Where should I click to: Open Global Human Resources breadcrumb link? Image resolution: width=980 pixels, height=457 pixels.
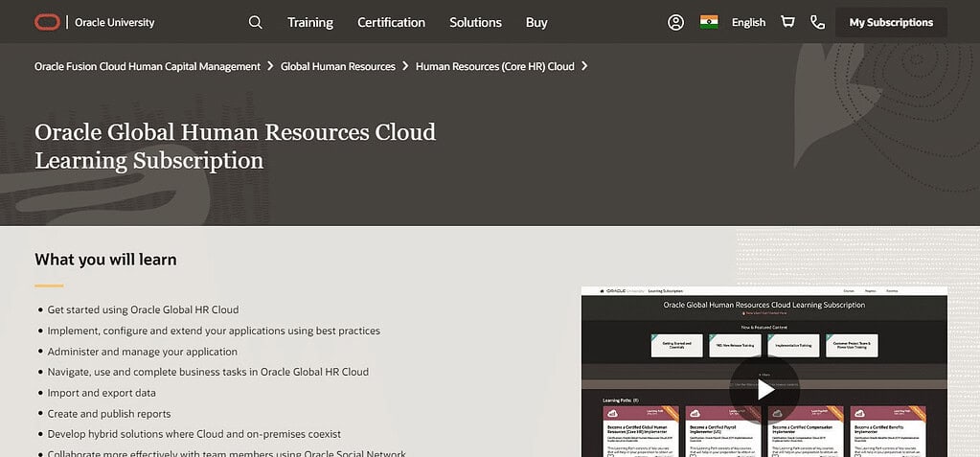[338, 66]
